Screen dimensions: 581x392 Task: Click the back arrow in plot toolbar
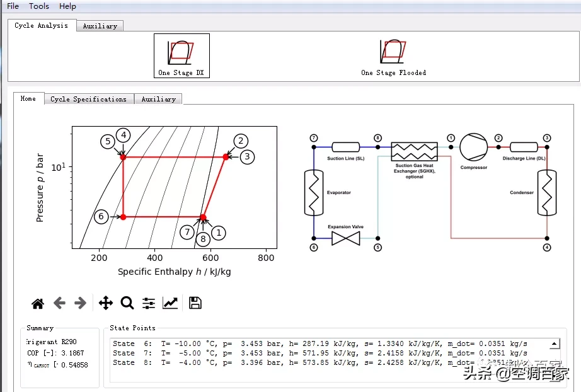click(x=59, y=303)
